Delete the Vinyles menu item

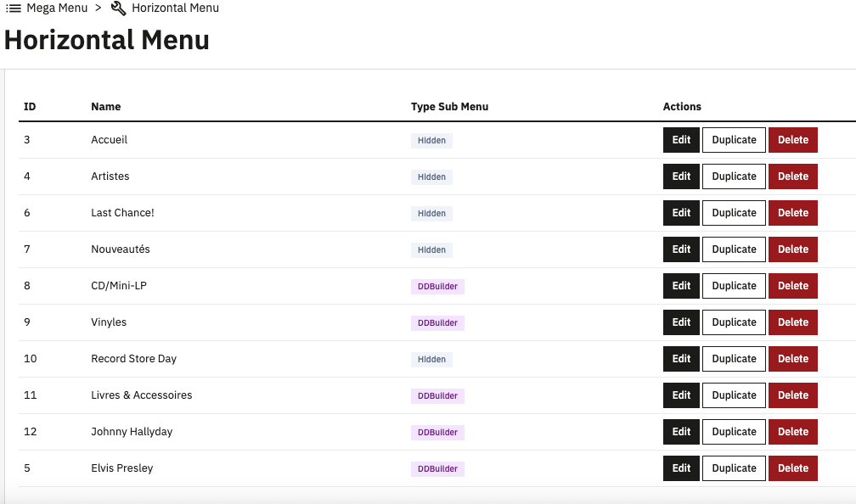[x=792, y=322]
